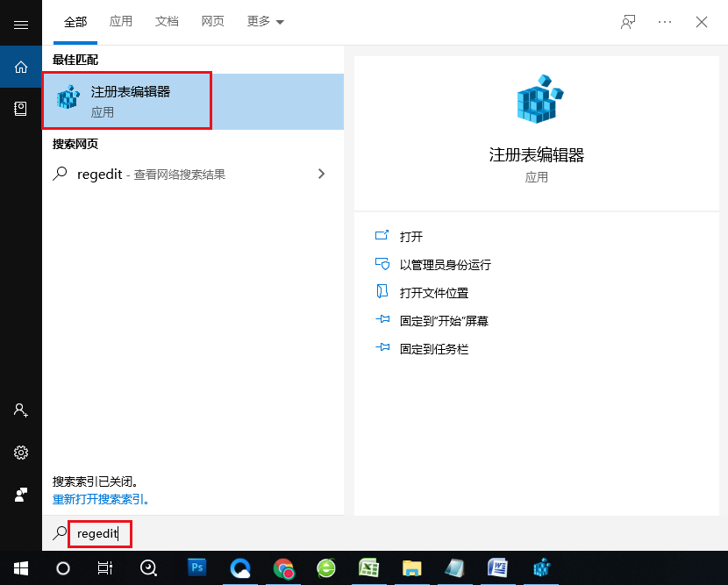
Task: Click the 打开 open icon
Action: (382, 235)
